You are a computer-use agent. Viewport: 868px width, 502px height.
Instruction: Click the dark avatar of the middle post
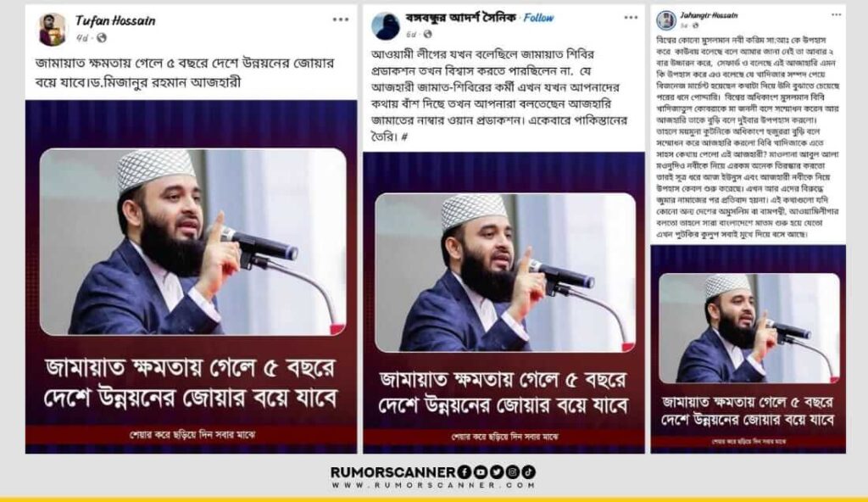tap(386, 25)
